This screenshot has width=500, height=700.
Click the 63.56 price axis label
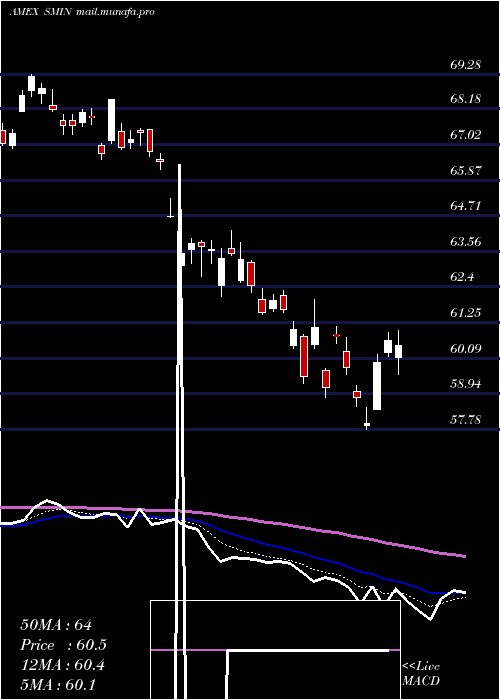[x=465, y=242]
